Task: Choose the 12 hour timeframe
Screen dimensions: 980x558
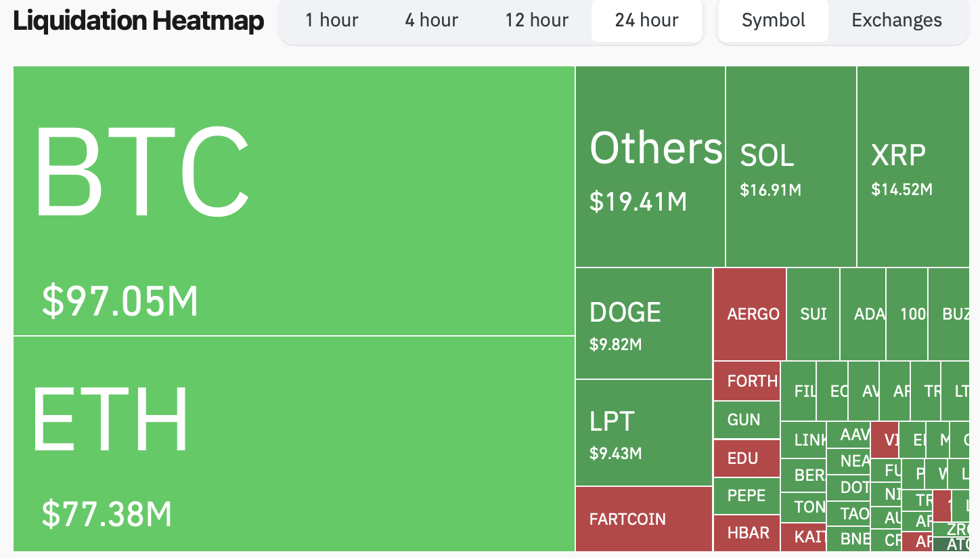Action: tap(537, 20)
